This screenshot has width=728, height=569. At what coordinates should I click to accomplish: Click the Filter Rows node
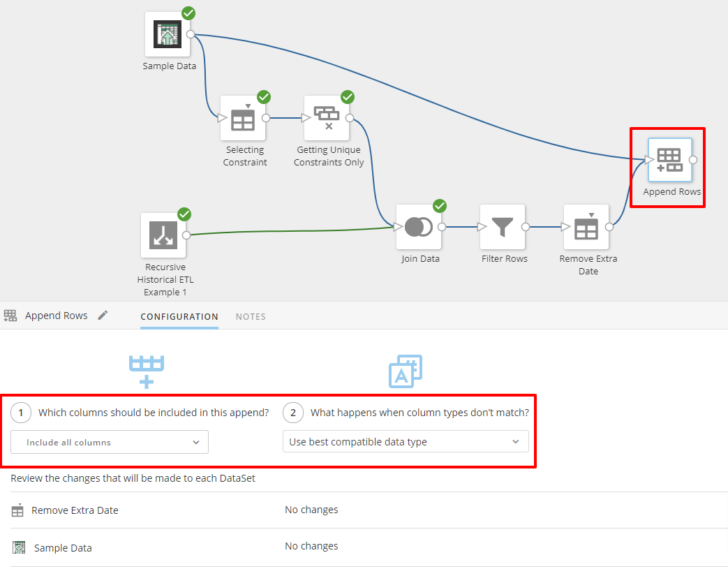click(503, 226)
